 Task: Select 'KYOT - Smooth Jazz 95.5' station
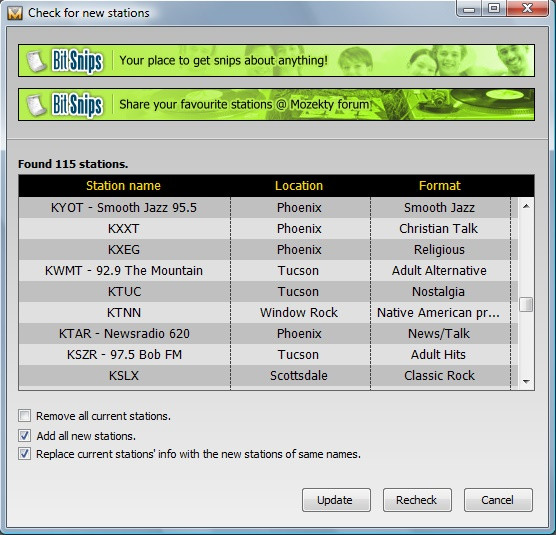click(x=268, y=207)
